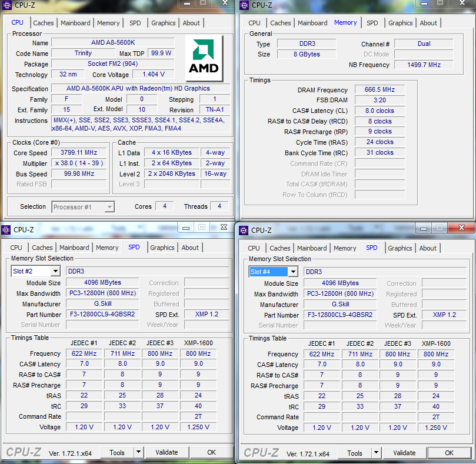Screen dimensions: 476x464
Task: Click JEDEC #1 frequency 622 MHz in Slot #2 window
Action: coord(84,353)
